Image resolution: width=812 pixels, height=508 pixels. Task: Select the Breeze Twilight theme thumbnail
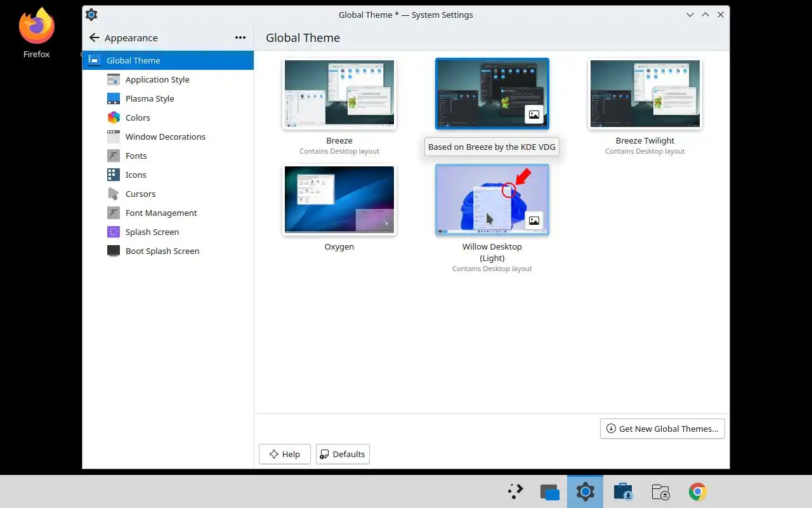[x=645, y=93]
